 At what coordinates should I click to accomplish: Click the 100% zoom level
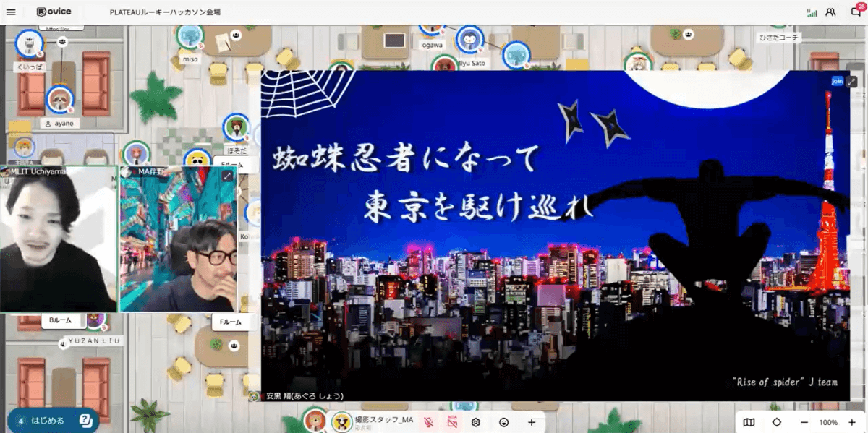point(828,422)
